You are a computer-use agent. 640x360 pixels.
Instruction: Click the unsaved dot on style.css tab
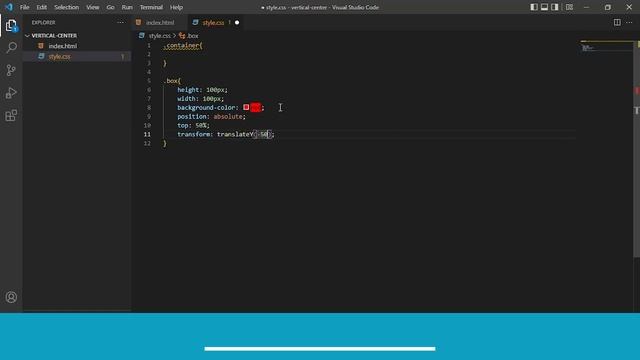(237, 22)
